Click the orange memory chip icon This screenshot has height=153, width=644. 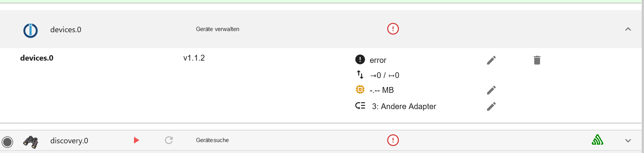coord(360,90)
